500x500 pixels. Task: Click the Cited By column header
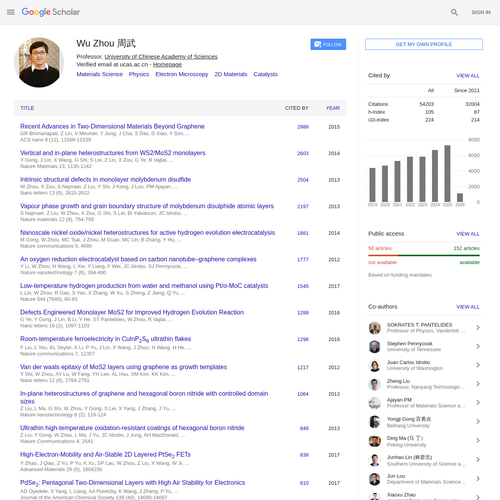click(x=297, y=108)
